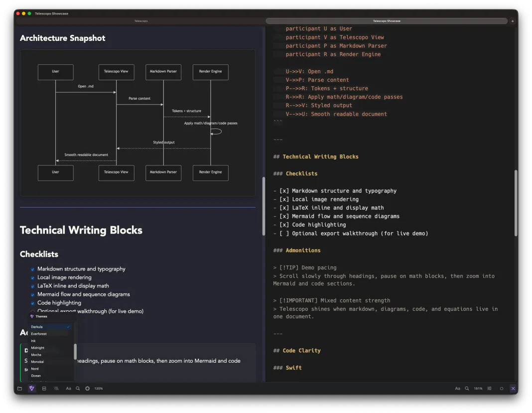This screenshot has width=532, height=413.
Task: Click 'Technical Writing Blocks' preview heading
Action: coord(81,230)
